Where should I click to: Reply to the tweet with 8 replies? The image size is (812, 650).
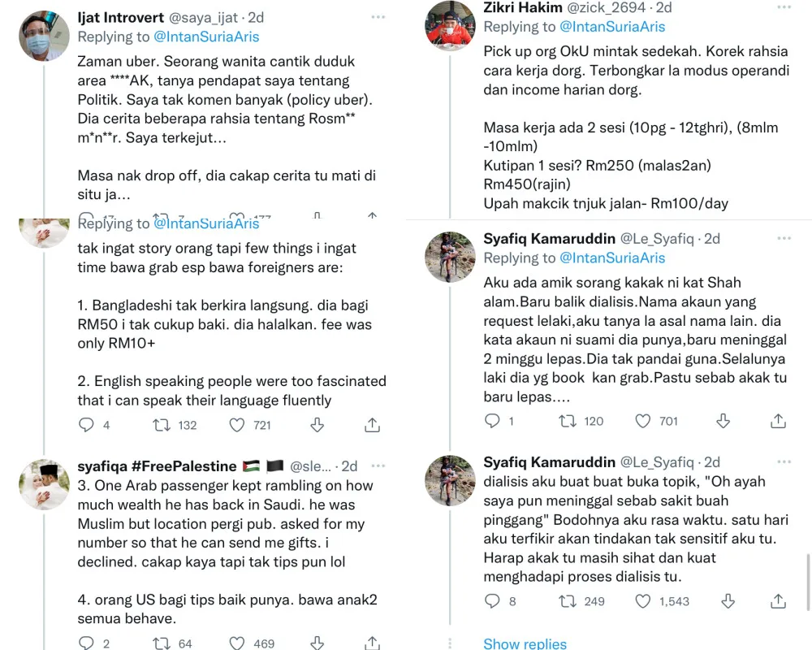click(x=492, y=601)
